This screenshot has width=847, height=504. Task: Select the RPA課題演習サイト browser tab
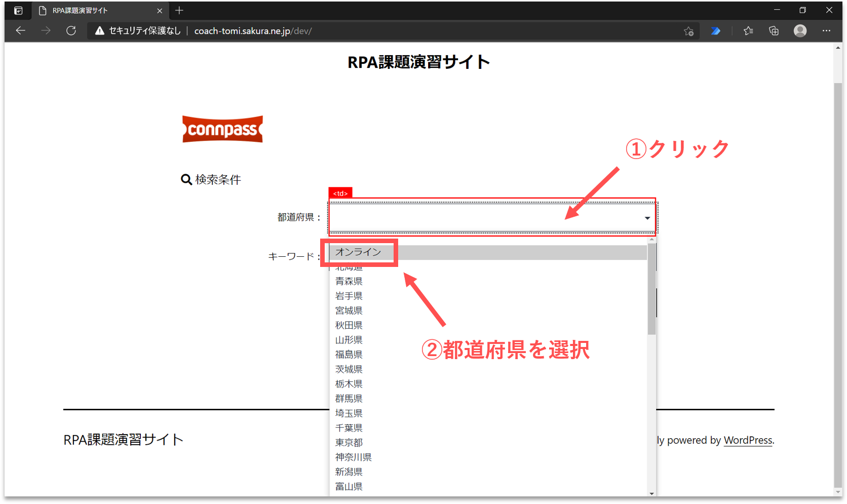pos(96,11)
